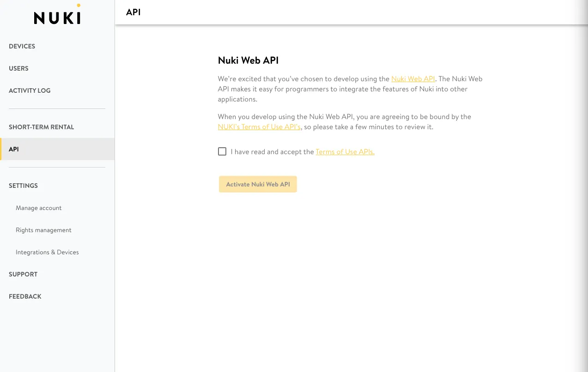Screen dimensions: 588x372
Task: Open NUKI's Terms of Use API's link
Action: 260,127
